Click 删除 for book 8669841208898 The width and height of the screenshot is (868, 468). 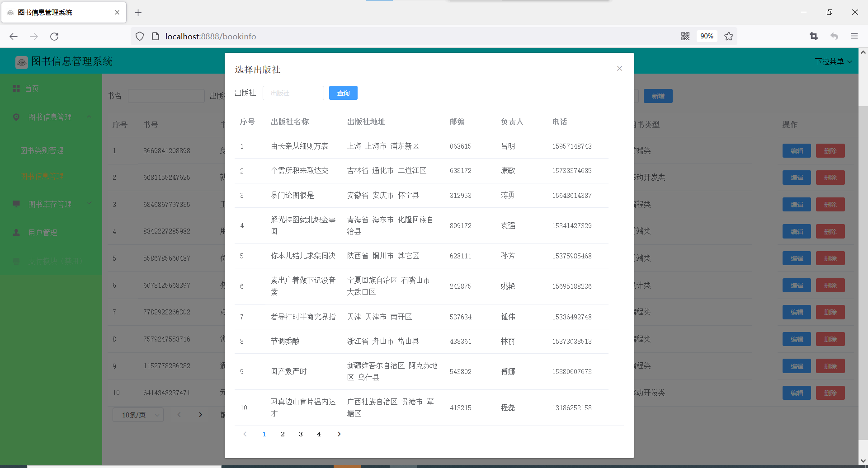tap(830, 151)
